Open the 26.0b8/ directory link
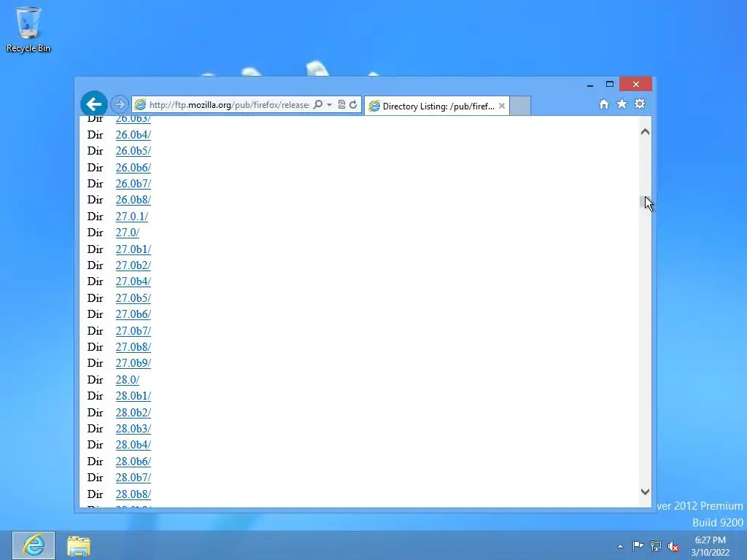Viewport: 747px width, 560px height. click(x=133, y=200)
